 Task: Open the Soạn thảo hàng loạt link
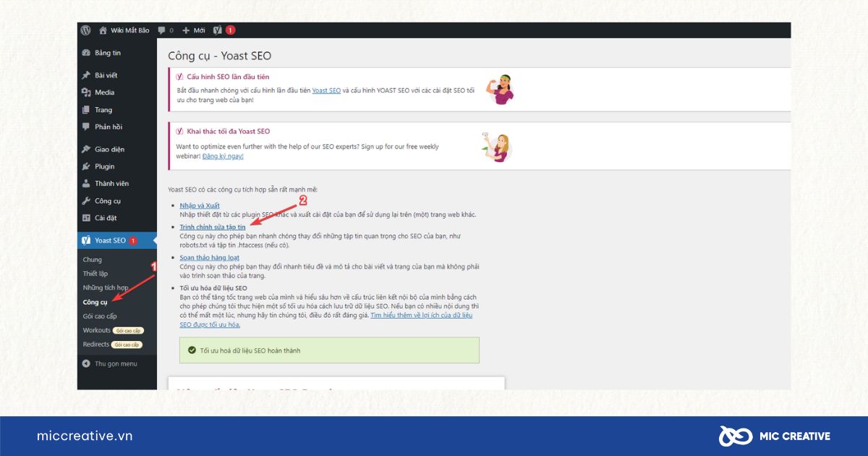pos(210,258)
